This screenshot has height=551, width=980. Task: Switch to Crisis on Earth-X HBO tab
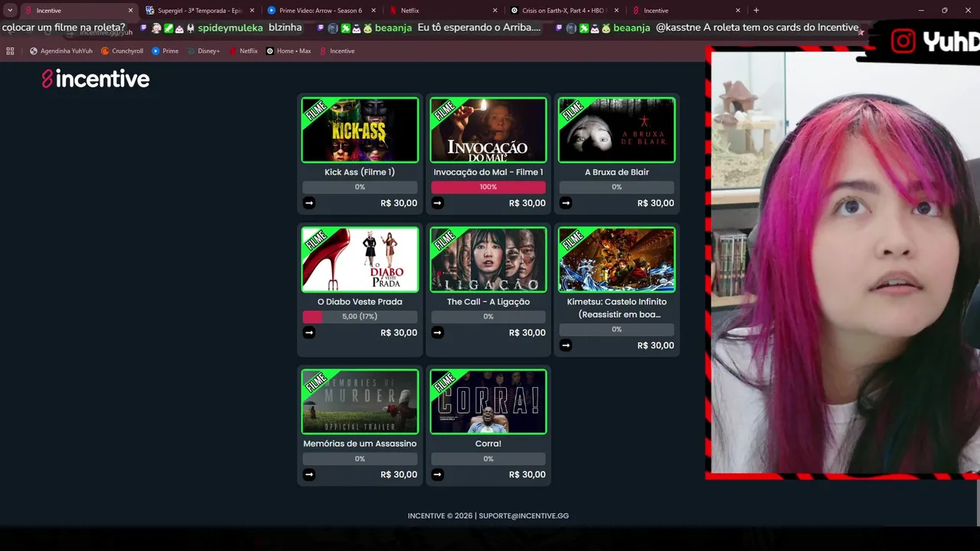pos(565,11)
